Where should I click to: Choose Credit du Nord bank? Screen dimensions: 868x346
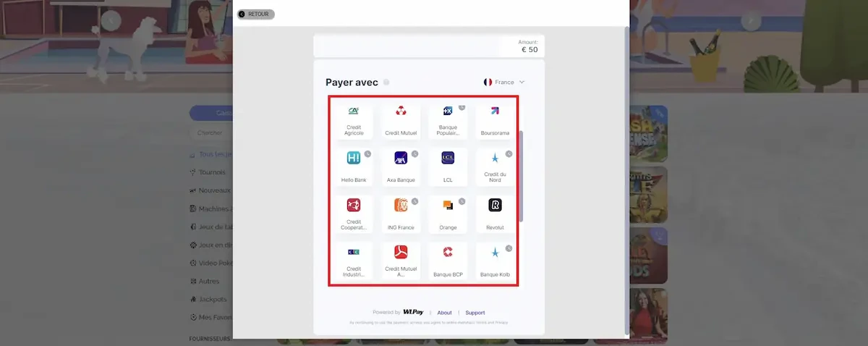(x=495, y=166)
